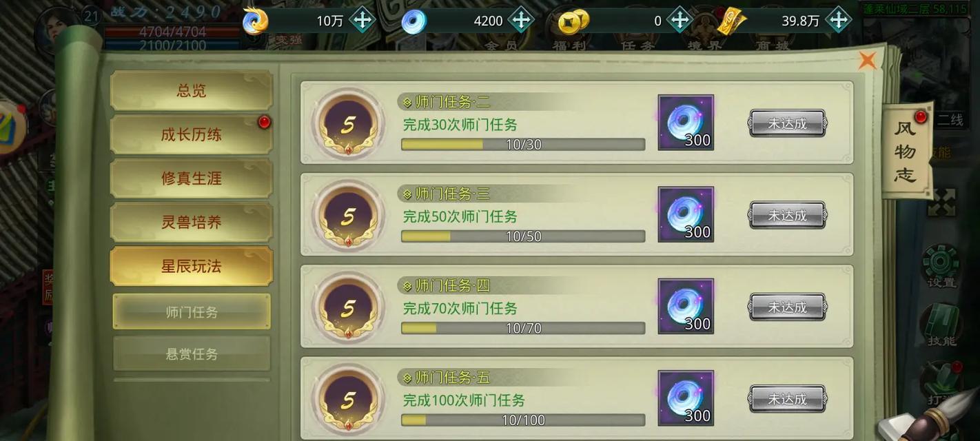
Task: Close the achievement scroll panel
Action: (x=868, y=61)
